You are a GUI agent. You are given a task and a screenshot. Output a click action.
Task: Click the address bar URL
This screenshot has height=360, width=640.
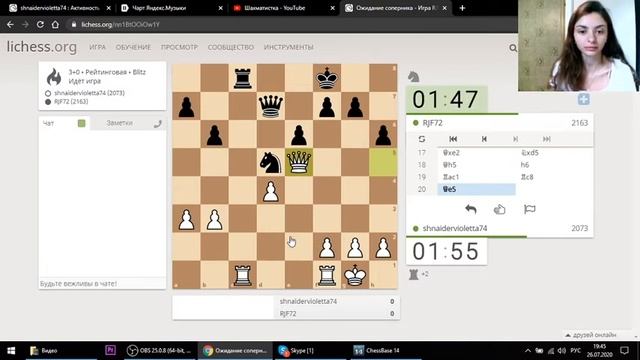click(120, 24)
